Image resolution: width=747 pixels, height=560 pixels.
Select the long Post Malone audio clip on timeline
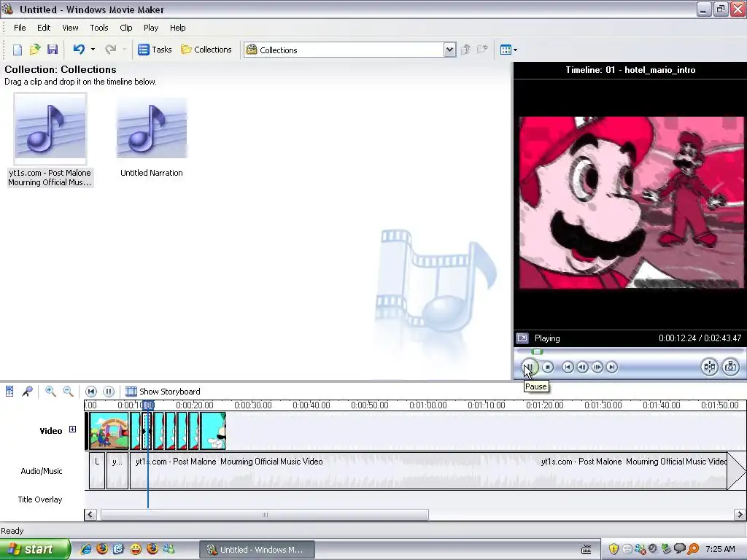428,471
